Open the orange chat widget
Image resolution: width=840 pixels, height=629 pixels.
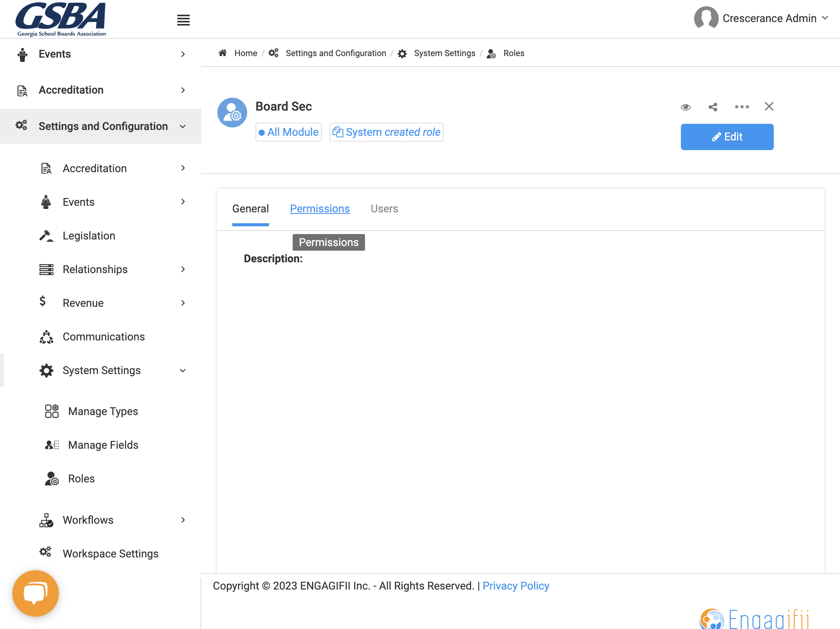pos(36,593)
